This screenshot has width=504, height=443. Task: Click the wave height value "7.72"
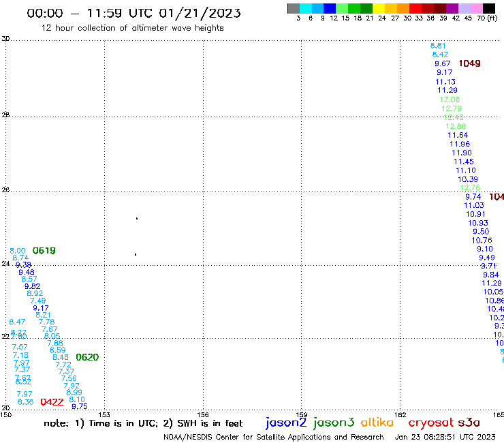(x=63, y=365)
